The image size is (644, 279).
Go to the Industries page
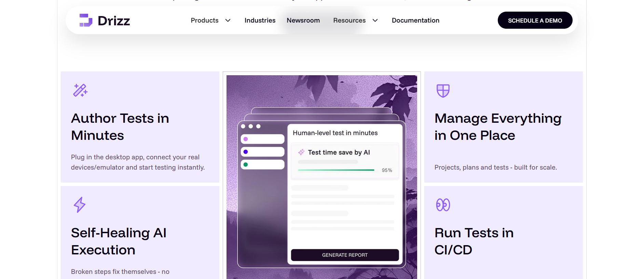(260, 21)
